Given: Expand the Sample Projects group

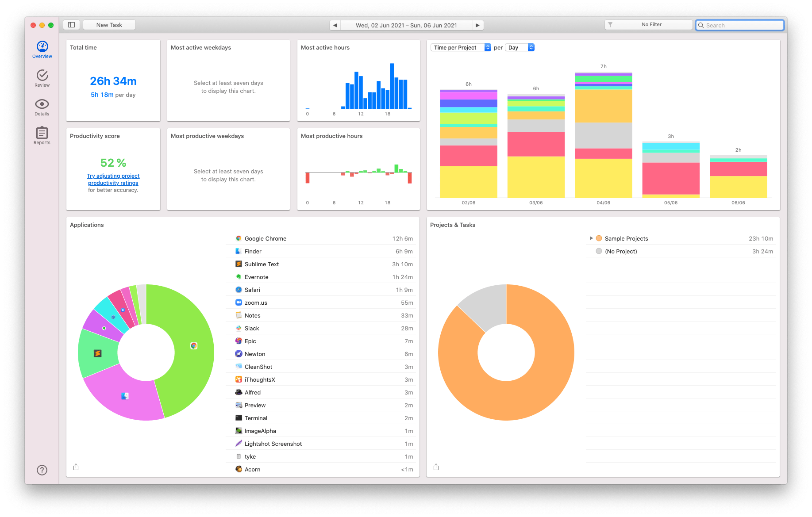Looking at the screenshot, I should (592, 238).
